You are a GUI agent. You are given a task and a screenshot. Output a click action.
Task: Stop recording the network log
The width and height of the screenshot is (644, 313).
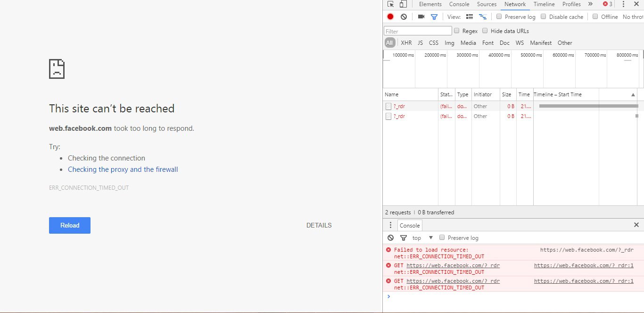click(390, 17)
